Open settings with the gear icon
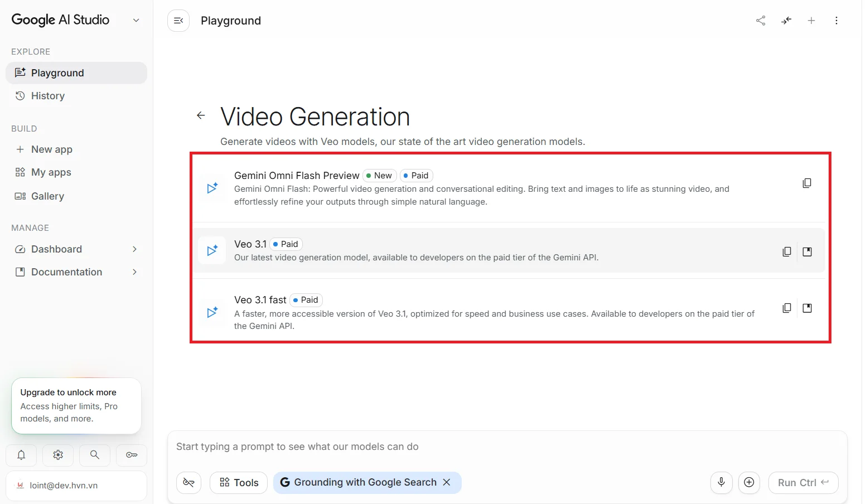The width and height of the screenshot is (866, 504). pos(58,455)
